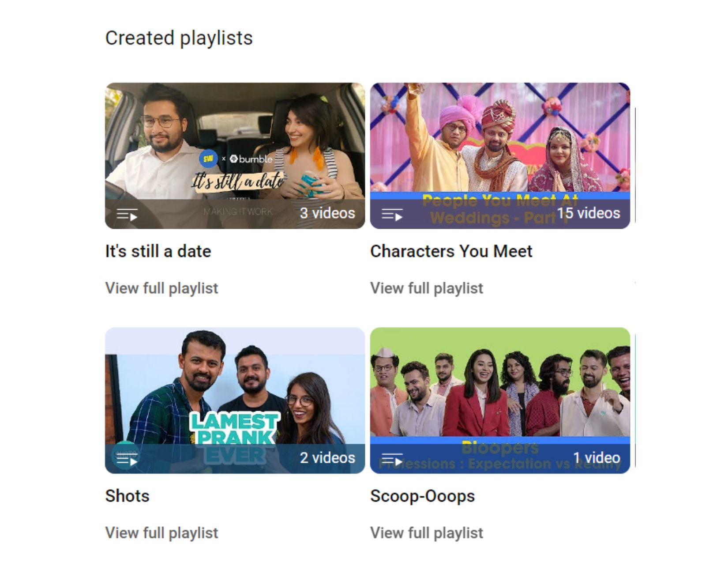728x563 pixels.
Task: Open the Lamest Prank Ever thumbnail
Action: point(235,400)
